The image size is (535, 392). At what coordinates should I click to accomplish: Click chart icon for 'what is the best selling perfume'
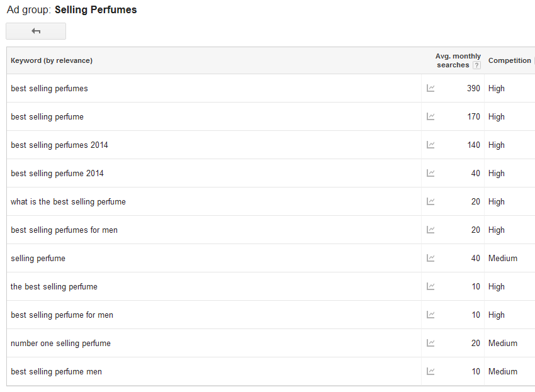click(x=431, y=202)
